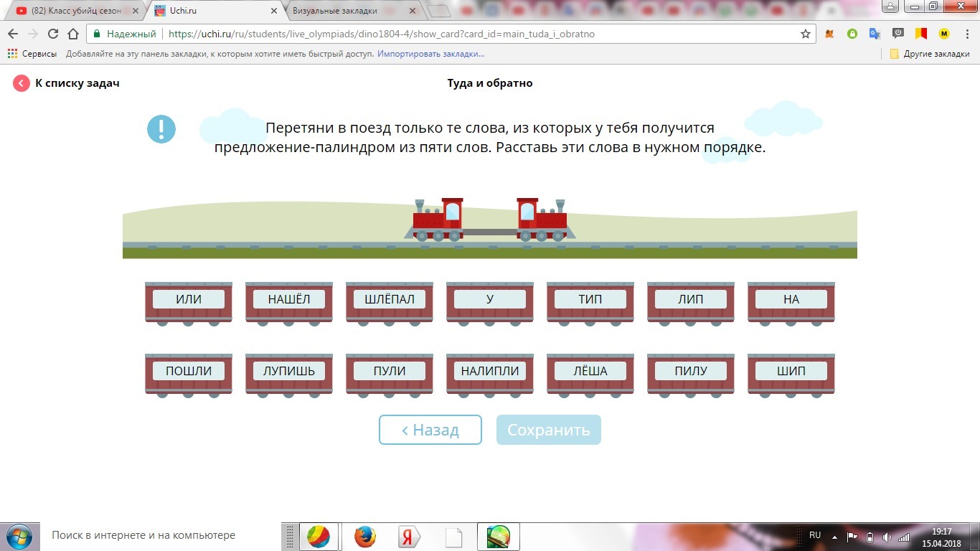Open the Сервисы apps shortcut
The image size is (980, 551).
point(32,54)
